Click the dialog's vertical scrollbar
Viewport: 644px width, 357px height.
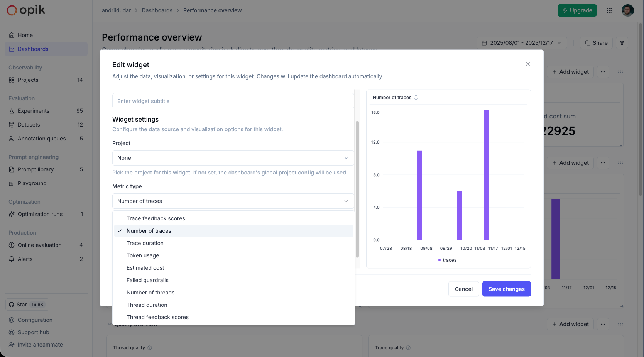357,189
